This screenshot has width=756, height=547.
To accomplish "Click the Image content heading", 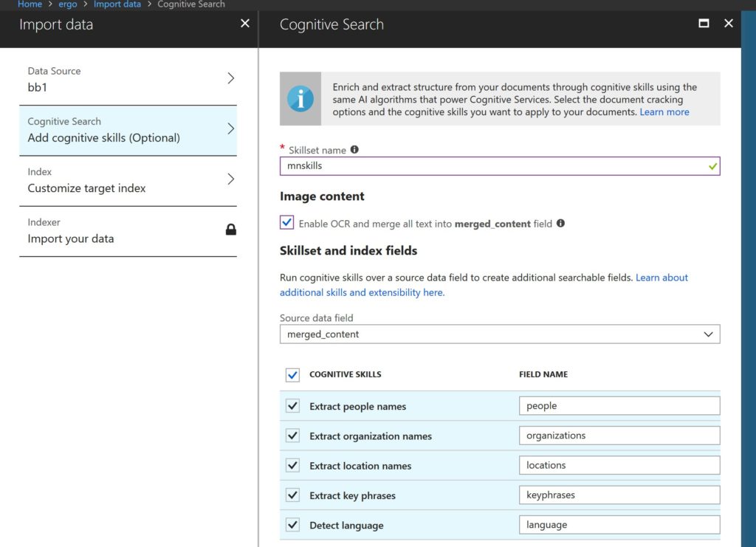I will pyautogui.click(x=322, y=196).
